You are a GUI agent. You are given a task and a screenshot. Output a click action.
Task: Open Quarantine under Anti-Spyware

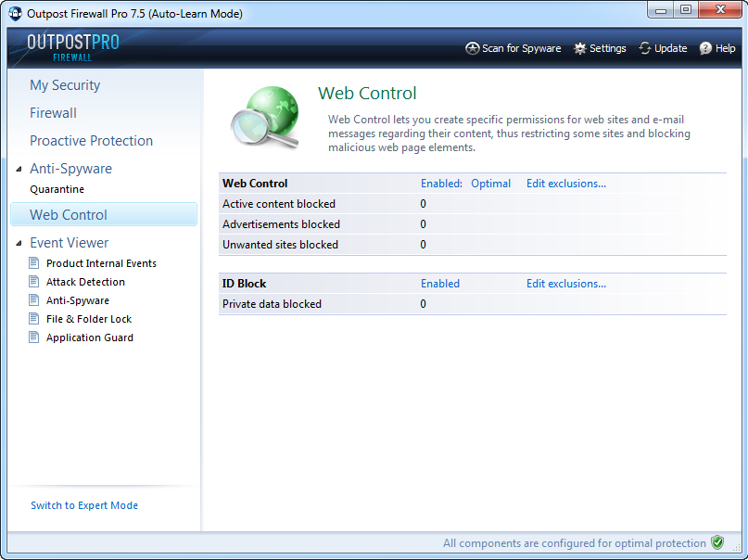[57, 189]
